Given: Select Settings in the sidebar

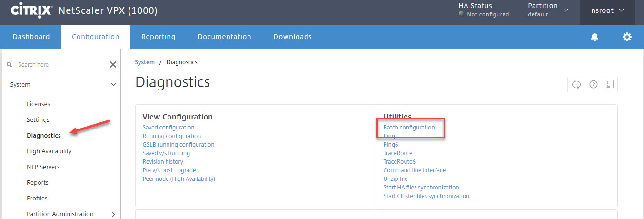Looking at the screenshot, I should (38, 120).
